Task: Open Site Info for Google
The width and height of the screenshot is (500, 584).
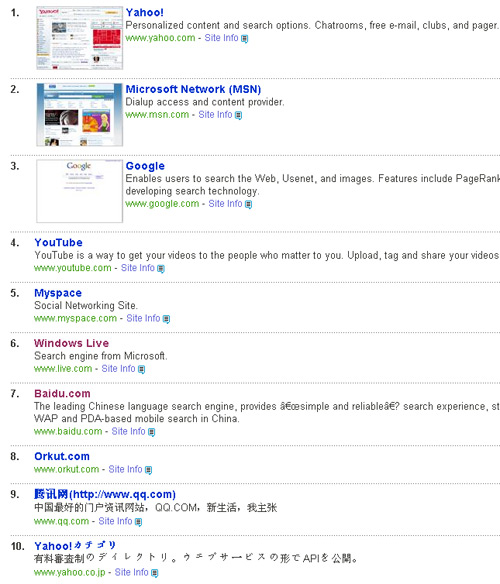Action: 225,204
